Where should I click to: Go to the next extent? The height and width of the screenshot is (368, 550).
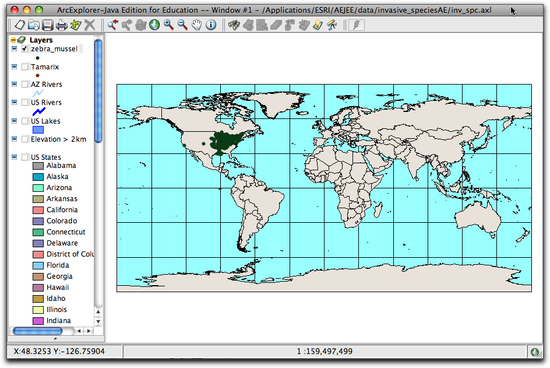point(127,25)
